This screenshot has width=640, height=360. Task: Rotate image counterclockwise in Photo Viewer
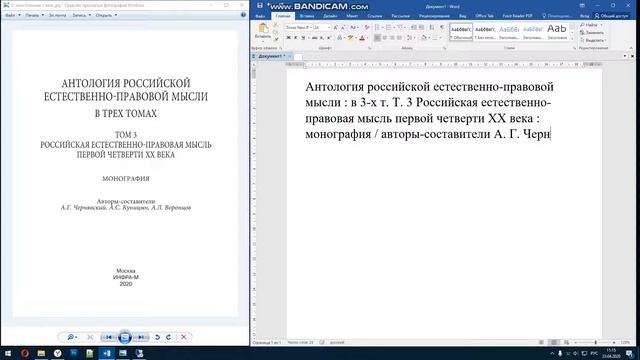click(x=157, y=337)
